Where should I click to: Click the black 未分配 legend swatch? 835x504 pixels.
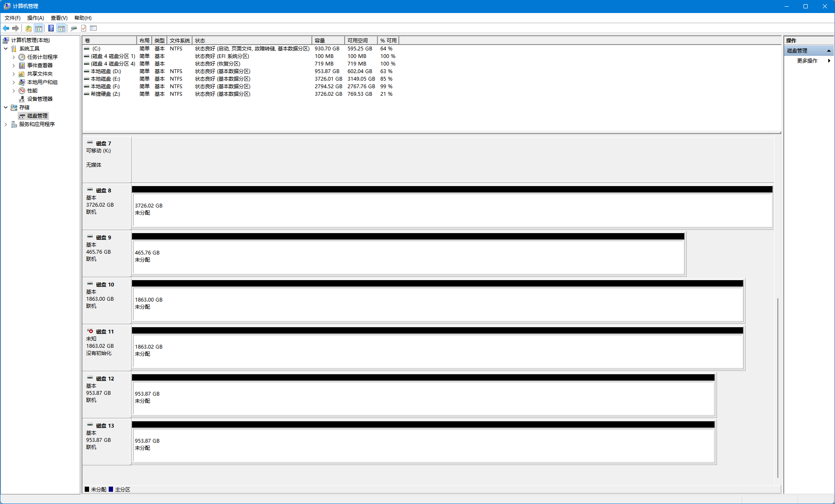[87, 489]
